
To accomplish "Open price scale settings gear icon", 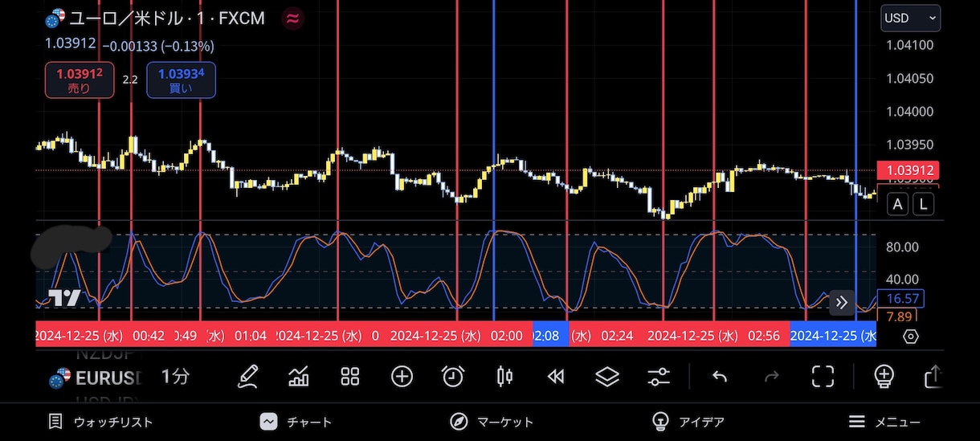I will tap(911, 336).
